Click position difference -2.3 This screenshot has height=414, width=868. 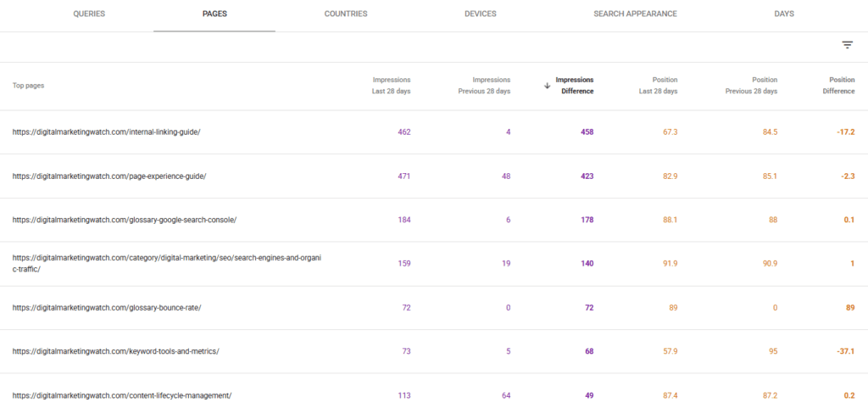tap(848, 176)
